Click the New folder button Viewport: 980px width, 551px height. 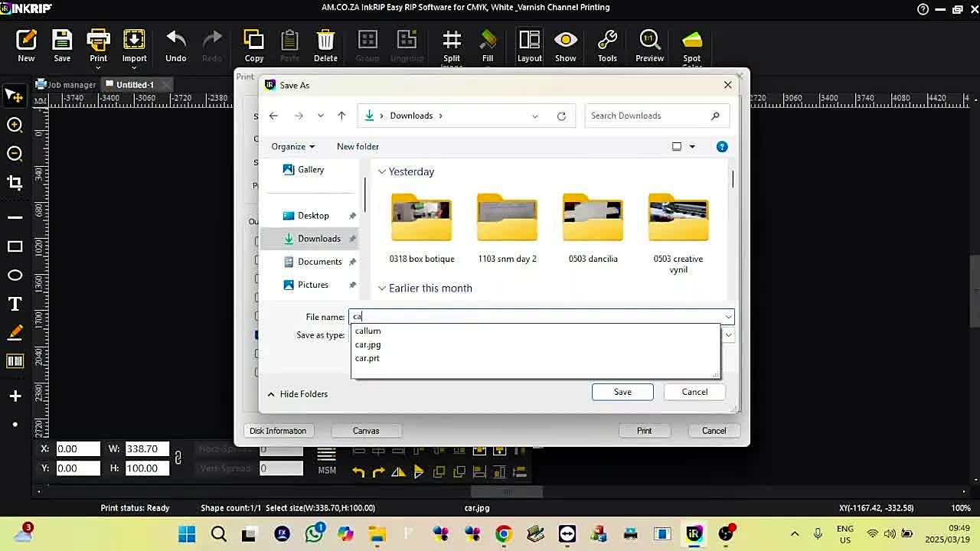[x=358, y=146]
